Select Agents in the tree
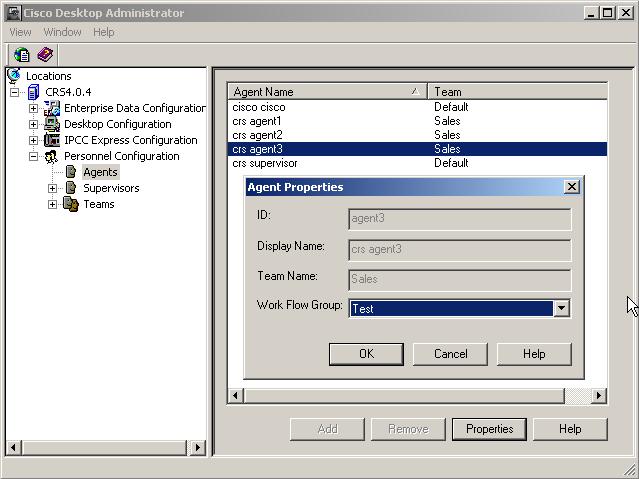The width and height of the screenshot is (639, 479). [x=100, y=172]
